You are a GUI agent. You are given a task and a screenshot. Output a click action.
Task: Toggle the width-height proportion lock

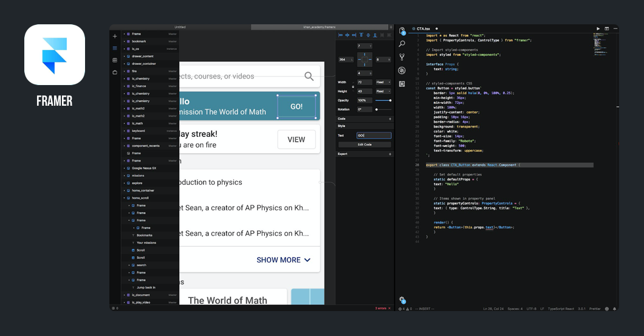coord(353,87)
